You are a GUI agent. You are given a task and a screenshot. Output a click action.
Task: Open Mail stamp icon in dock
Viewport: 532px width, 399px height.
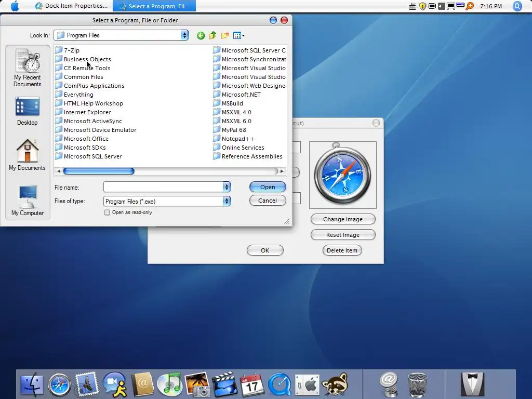[87, 384]
